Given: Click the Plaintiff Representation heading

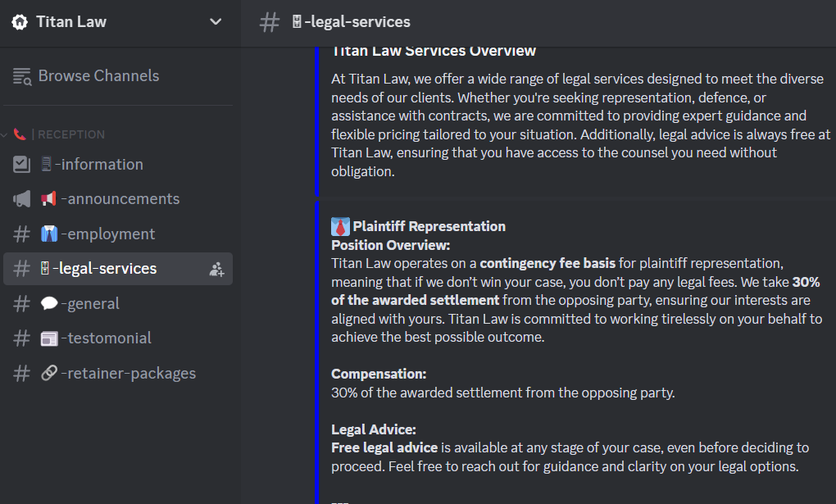Looking at the screenshot, I should (x=429, y=226).
